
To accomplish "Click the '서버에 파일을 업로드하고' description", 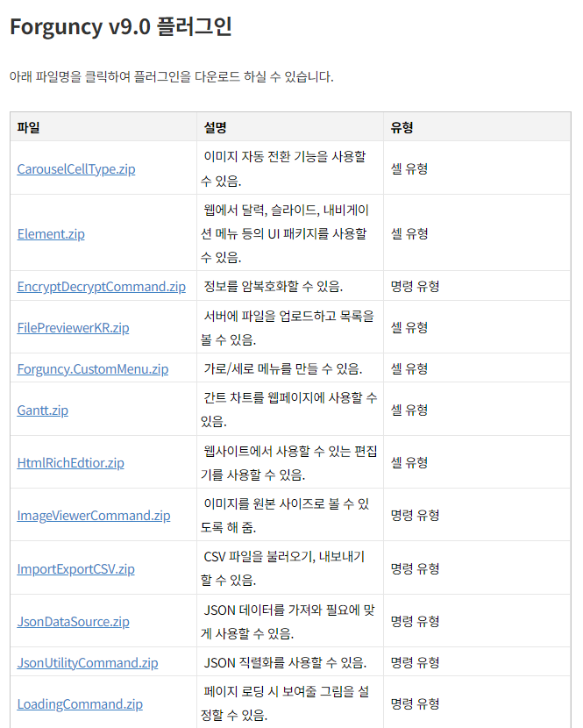I will pos(288,328).
